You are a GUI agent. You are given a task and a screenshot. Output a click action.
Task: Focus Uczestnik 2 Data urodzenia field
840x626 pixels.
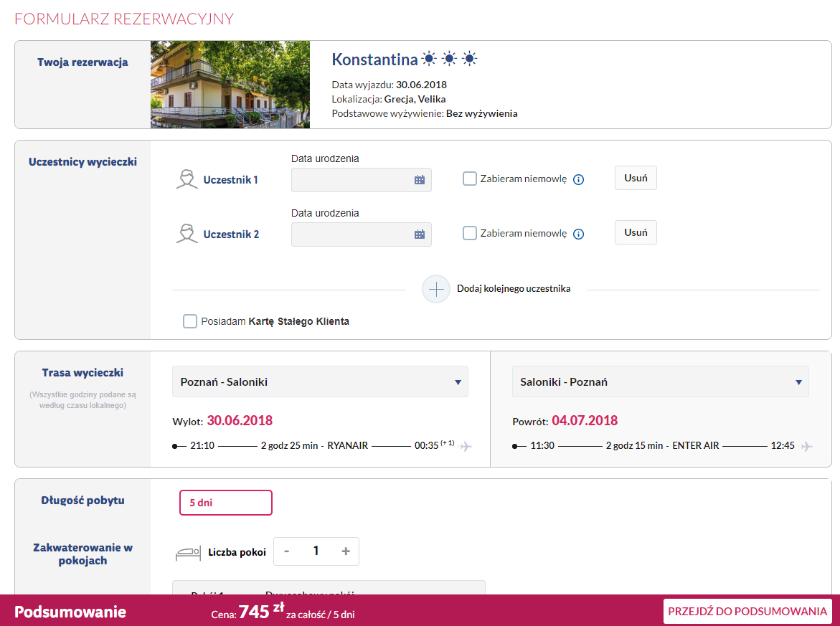[x=361, y=234]
